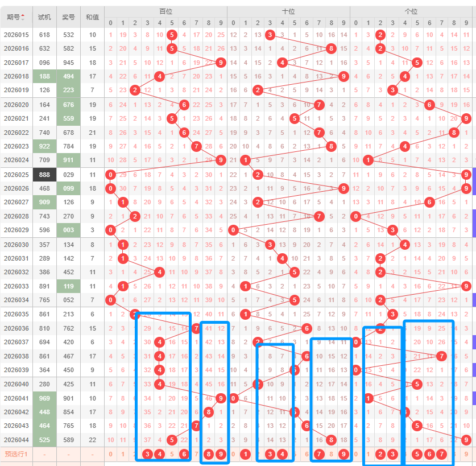Click red ball 8 in 十位 row 2026044
Image resolution: width=476 pixels, height=466 pixels.
pyautogui.click(x=331, y=439)
